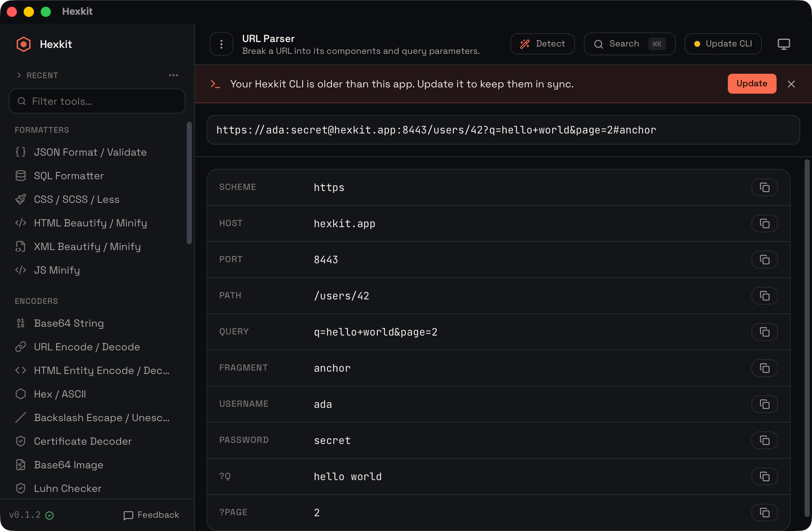Image resolution: width=812 pixels, height=531 pixels.
Task: Click the URL input field
Action: click(x=503, y=130)
